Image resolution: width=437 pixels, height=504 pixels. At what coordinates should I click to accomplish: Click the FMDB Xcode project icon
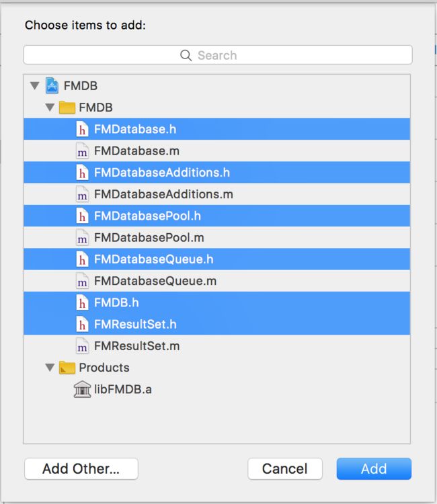pos(52,85)
